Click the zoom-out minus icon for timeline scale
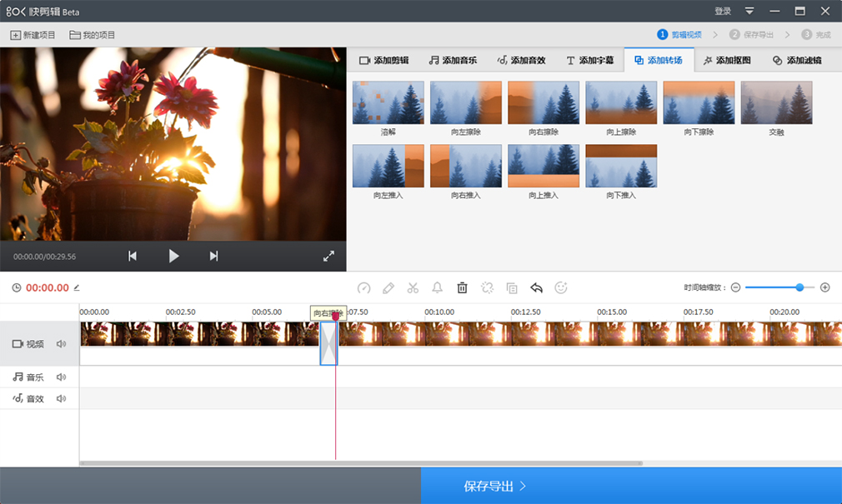Viewport: 842px width, 504px height. click(x=735, y=287)
